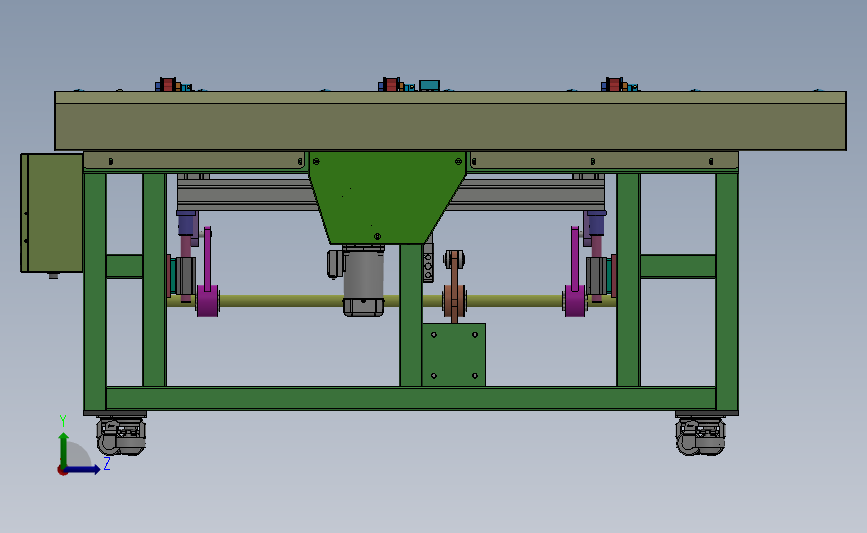Viewport: 867px width, 533px height.
Task: Select the right magenta lever arm
Action: coord(574,273)
